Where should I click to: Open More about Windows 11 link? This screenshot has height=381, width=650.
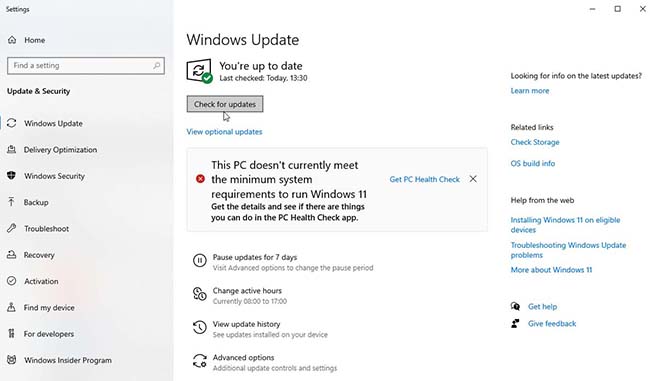tap(551, 269)
